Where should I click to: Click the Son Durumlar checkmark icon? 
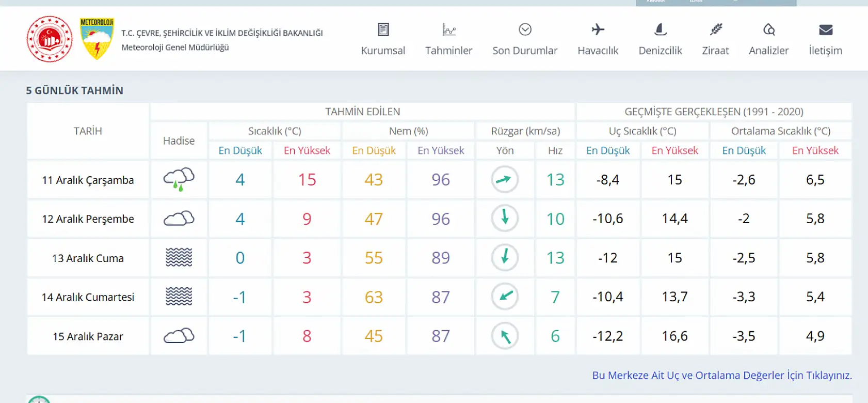pyautogui.click(x=525, y=29)
